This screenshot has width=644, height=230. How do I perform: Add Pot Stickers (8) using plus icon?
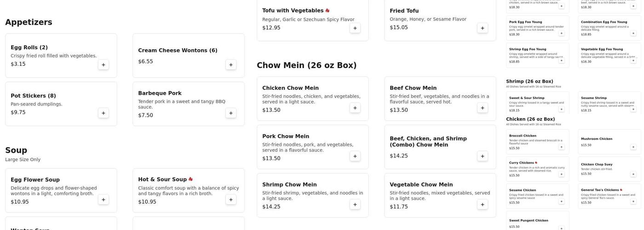pyautogui.click(x=103, y=113)
